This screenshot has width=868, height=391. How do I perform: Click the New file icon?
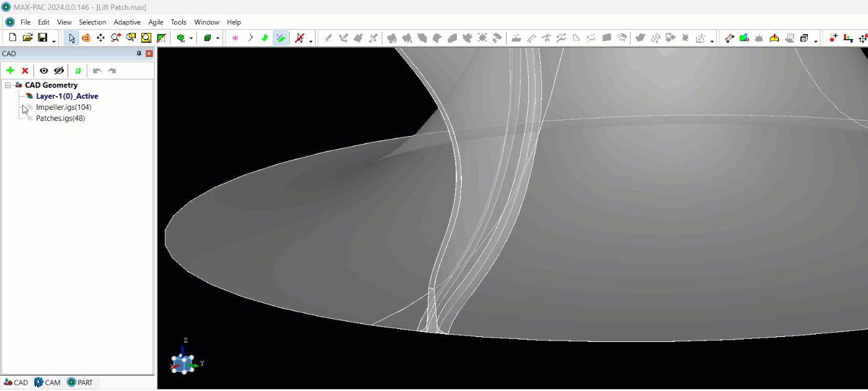coord(12,38)
